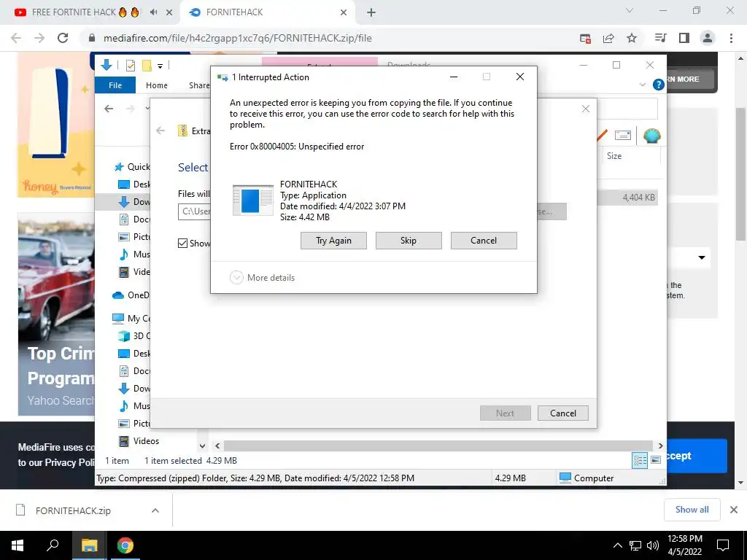
Task: Open FORNITEHACK.zip download options arrow
Action: point(155,510)
